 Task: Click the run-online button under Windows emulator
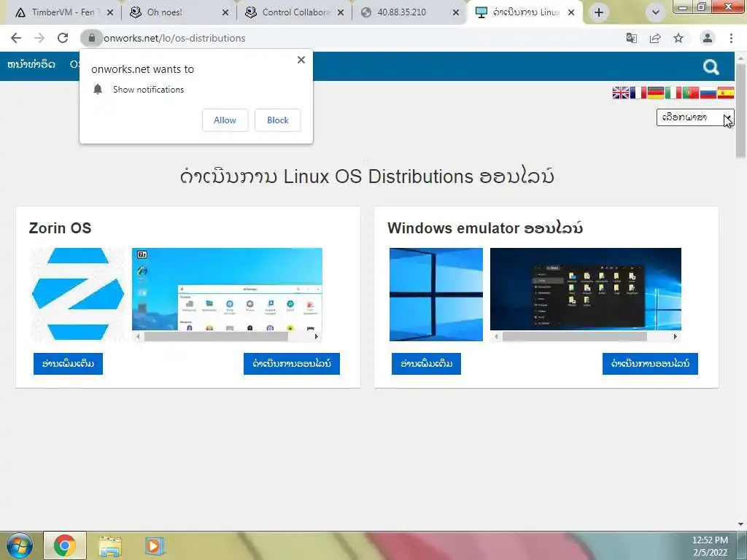[650, 364]
